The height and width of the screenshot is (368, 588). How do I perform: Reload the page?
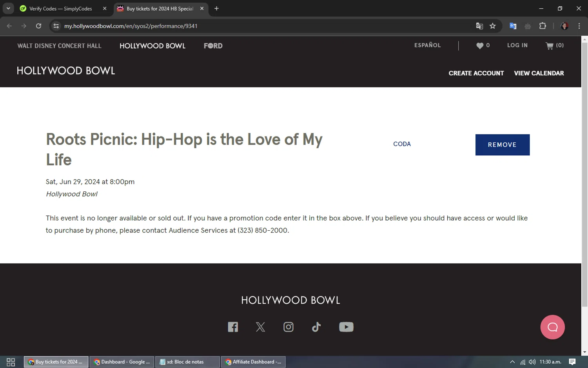coord(38,26)
